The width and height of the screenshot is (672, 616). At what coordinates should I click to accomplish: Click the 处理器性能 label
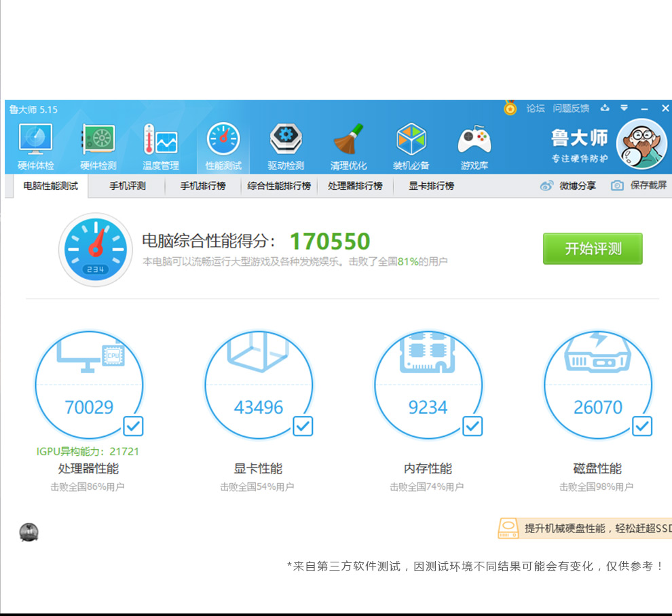[88, 469]
